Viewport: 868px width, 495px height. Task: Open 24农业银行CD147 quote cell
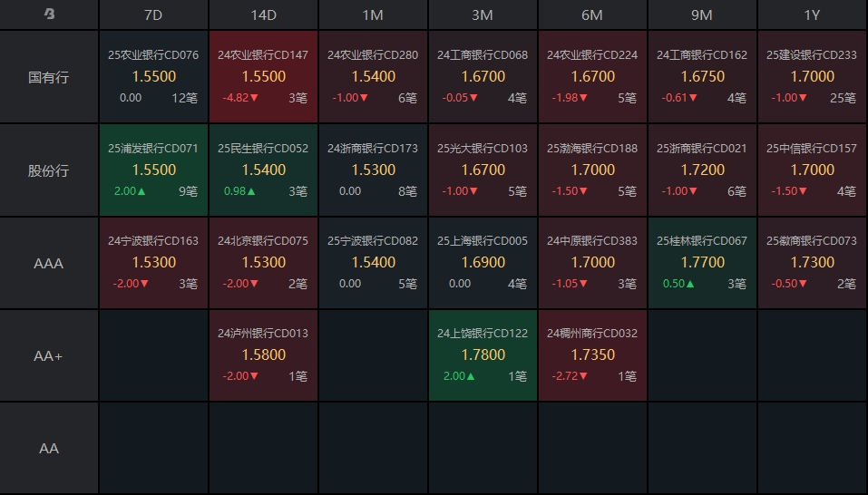tap(263, 76)
